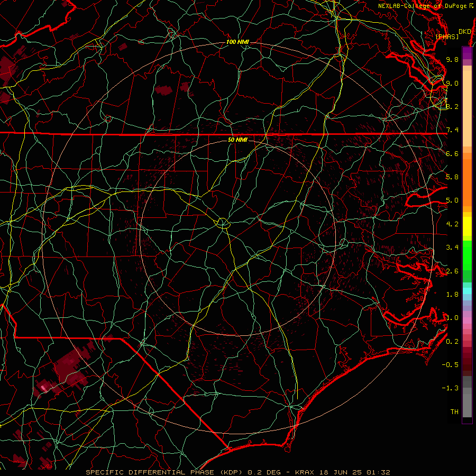
Task: Click the "DKD" product label
Action: 465,31
